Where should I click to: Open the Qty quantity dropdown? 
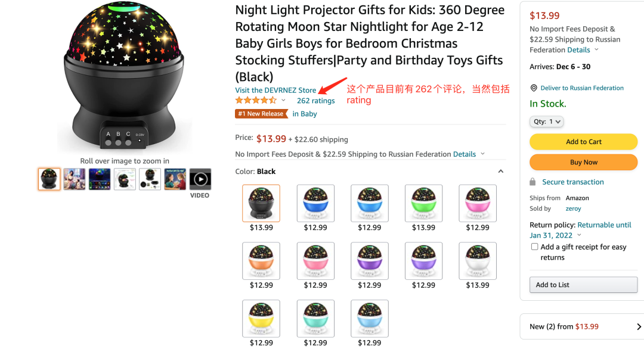coord(546,121)
